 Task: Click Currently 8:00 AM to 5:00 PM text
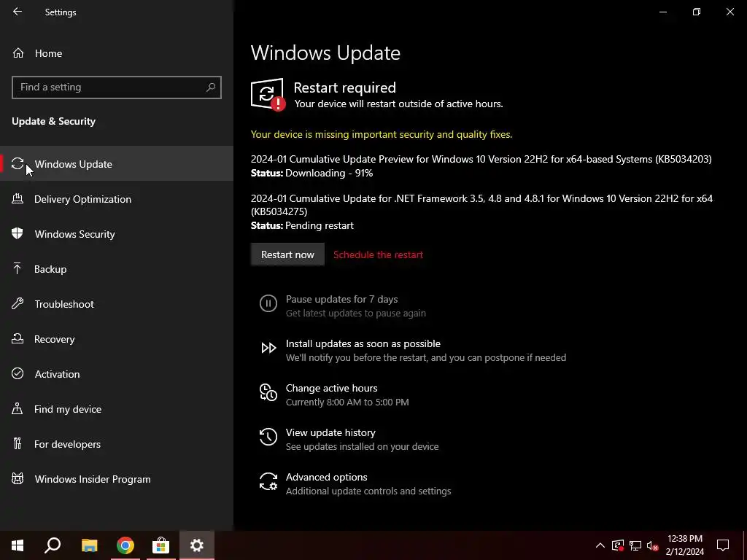(347, 402)
